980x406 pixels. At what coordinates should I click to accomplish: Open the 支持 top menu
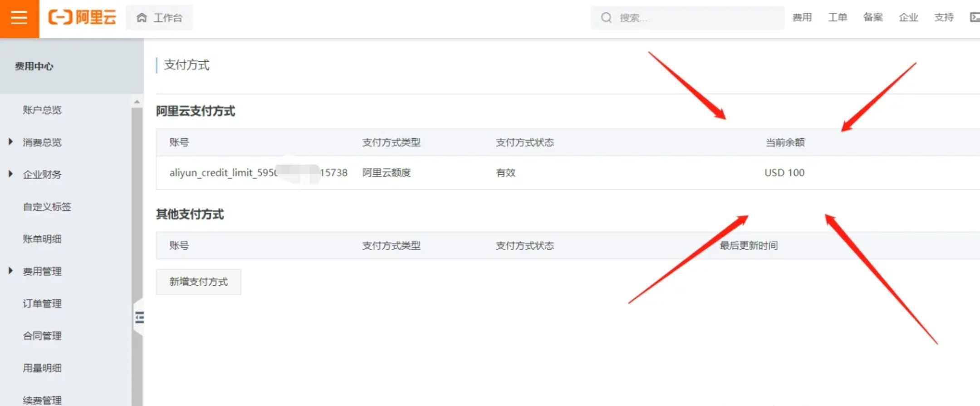[x=944, y=17]
